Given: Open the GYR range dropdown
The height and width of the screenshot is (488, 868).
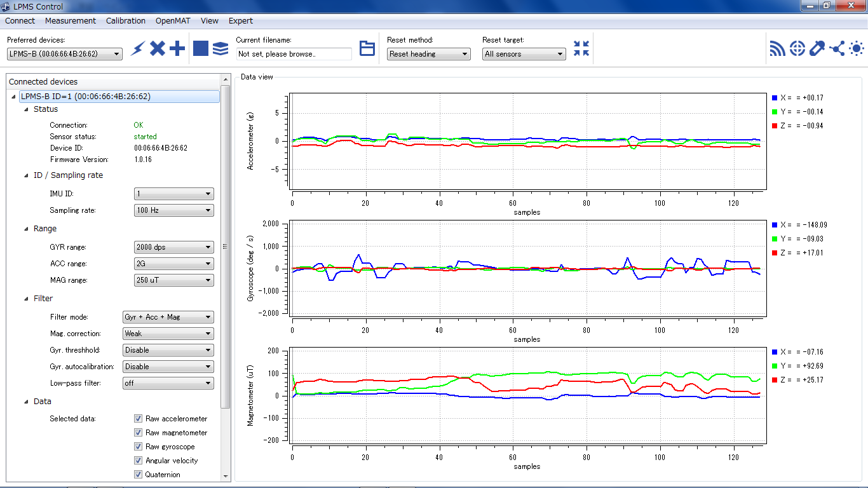Looking at the screenshot, I should pos(174,247).
